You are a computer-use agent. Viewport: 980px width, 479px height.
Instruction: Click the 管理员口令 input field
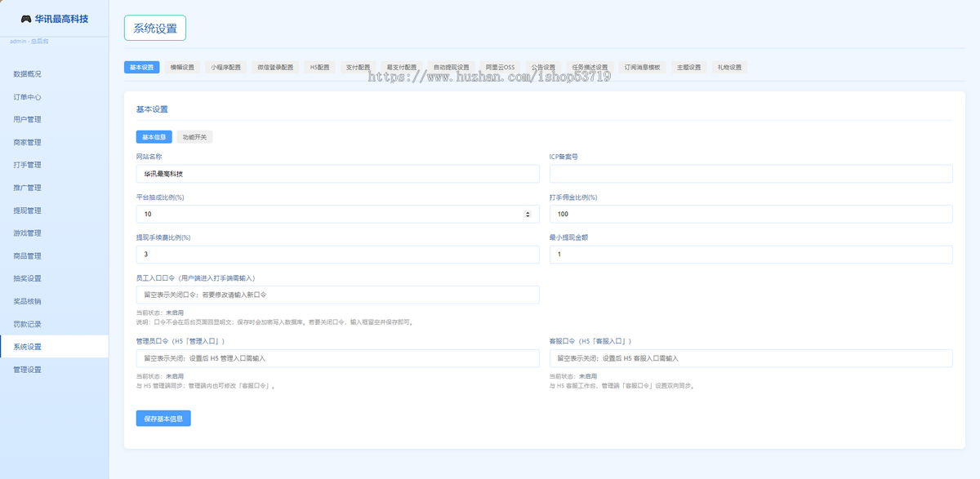[x=337, y=358]
